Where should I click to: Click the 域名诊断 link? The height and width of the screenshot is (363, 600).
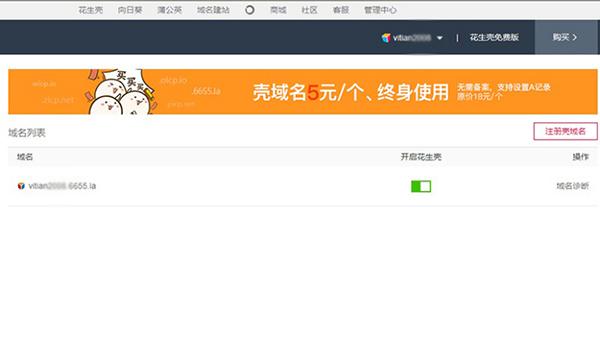pos(572,186)
